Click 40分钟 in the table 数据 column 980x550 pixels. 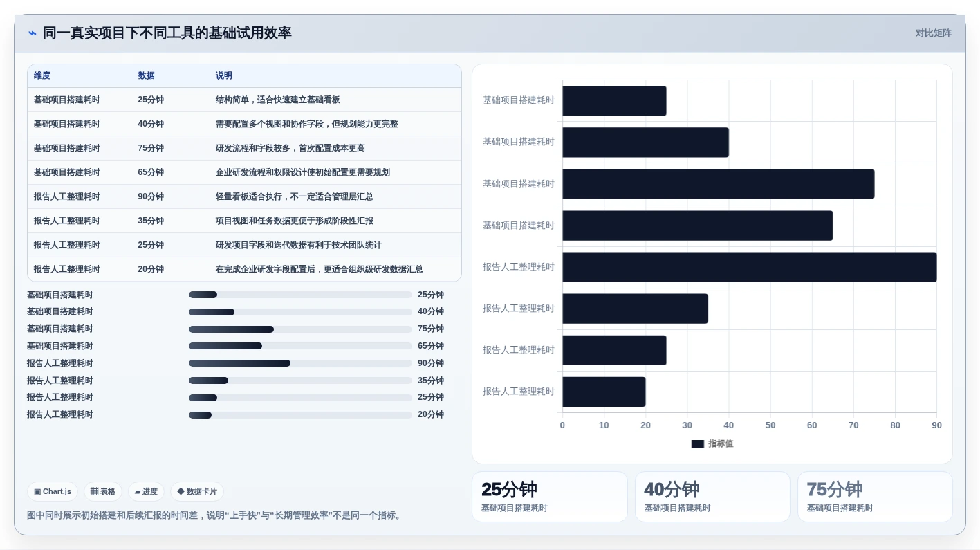pos(151,124)
